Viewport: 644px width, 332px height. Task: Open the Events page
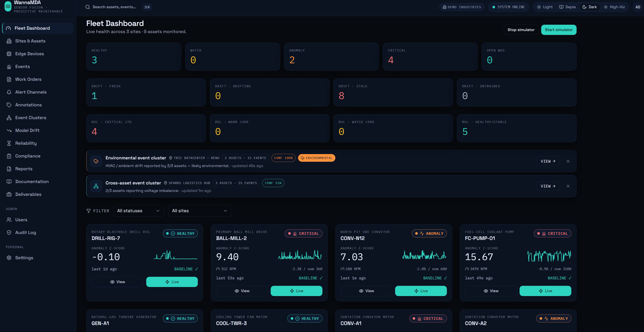38,67
